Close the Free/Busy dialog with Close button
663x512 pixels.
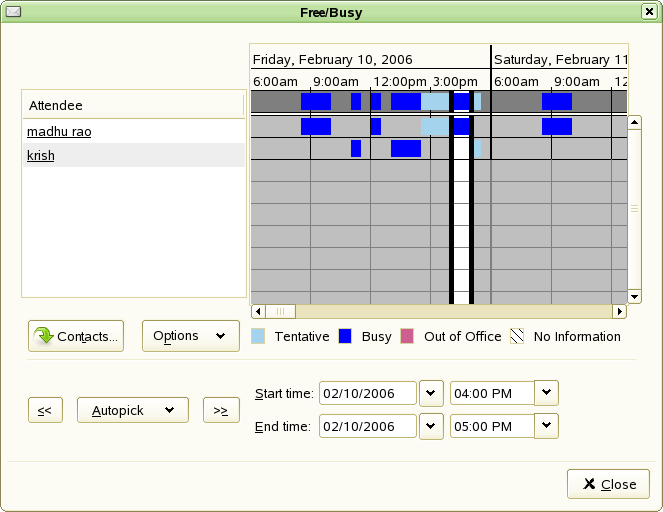[x=608, y=484]
